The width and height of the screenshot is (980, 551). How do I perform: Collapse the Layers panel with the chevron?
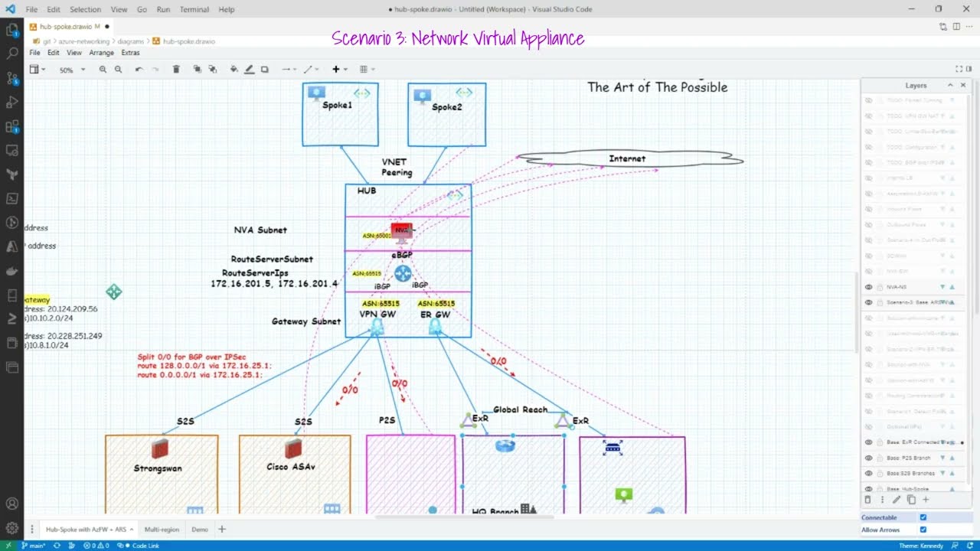pos(950,85)
